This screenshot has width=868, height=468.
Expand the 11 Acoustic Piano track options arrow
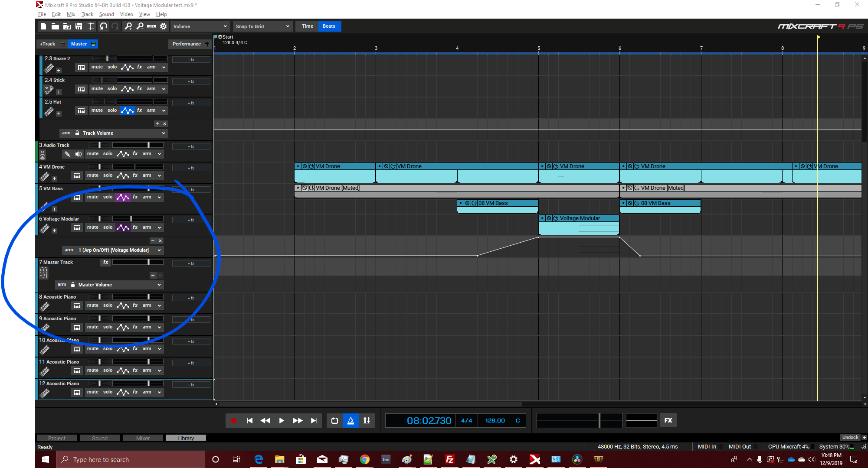click(x=159, y=370)
